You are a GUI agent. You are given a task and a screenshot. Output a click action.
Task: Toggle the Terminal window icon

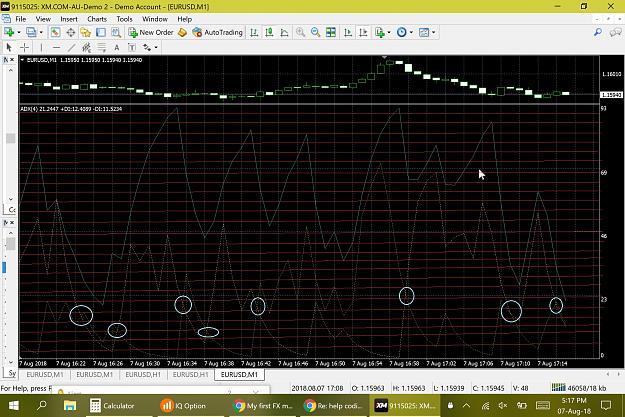click(101, 32)
